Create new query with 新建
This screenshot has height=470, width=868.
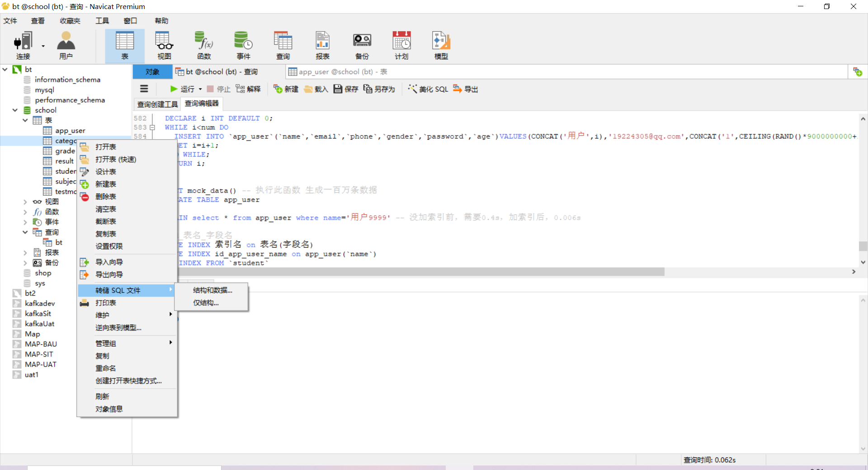coord(286,89)
